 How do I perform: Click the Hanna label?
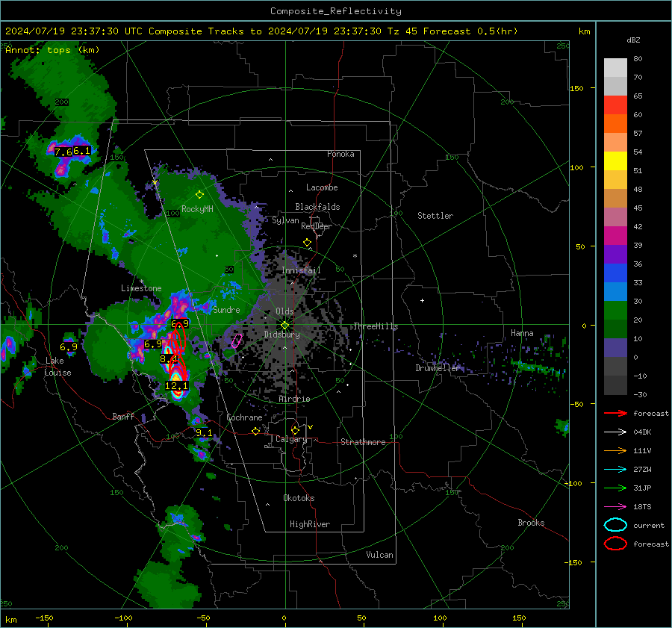point(522,333)
